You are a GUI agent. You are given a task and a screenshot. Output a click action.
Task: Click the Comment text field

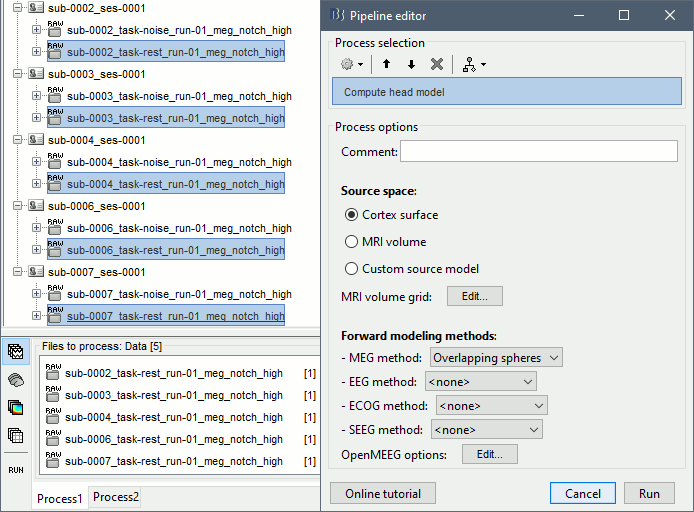(538, 152)
